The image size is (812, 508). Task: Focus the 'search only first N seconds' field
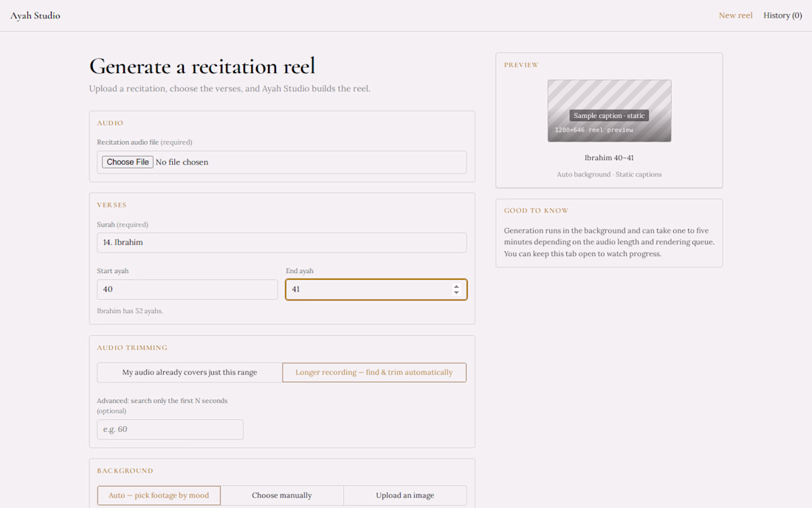click(170, 429)
